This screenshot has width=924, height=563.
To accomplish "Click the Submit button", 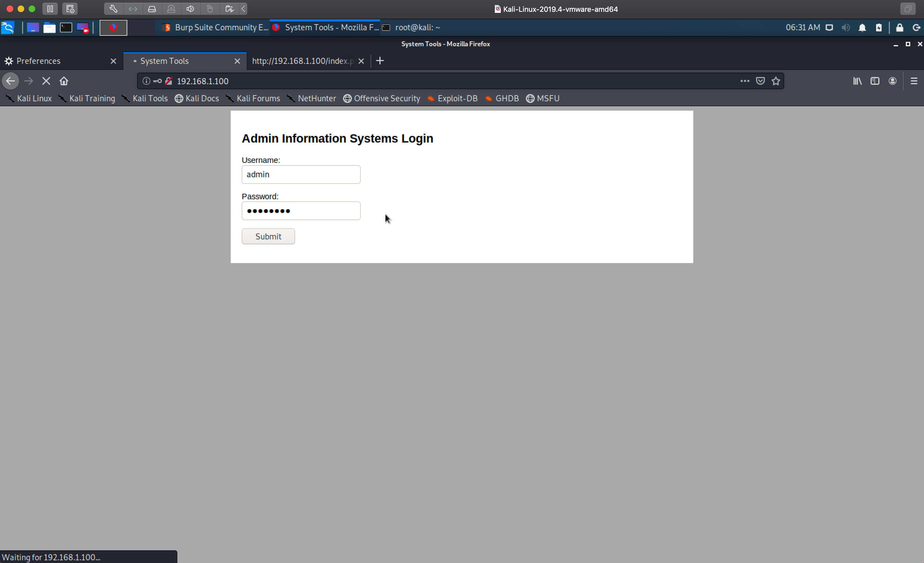I will tap(268, 237).
